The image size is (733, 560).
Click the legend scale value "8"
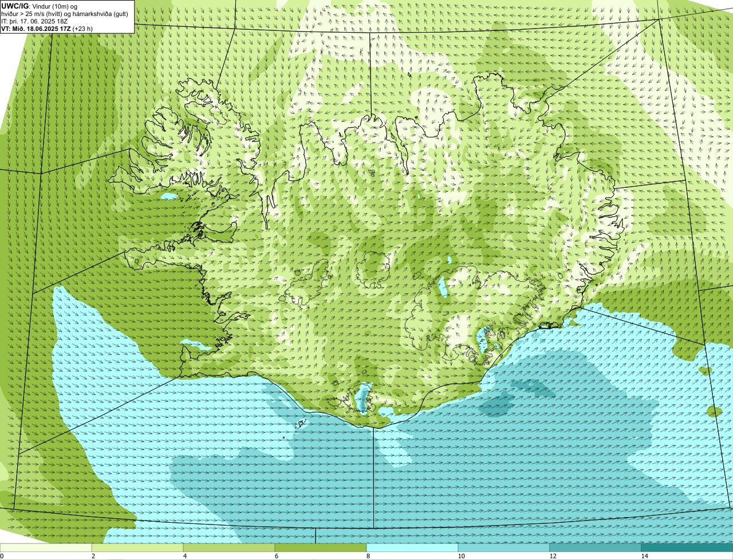[368, 556]
